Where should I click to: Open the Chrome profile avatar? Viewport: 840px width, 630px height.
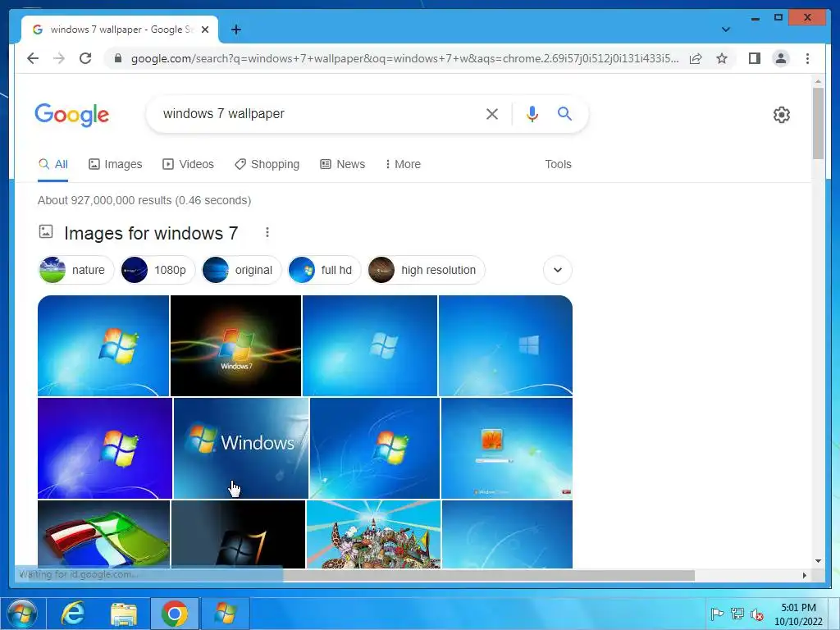pyautogui.click(x=781, y=58)
